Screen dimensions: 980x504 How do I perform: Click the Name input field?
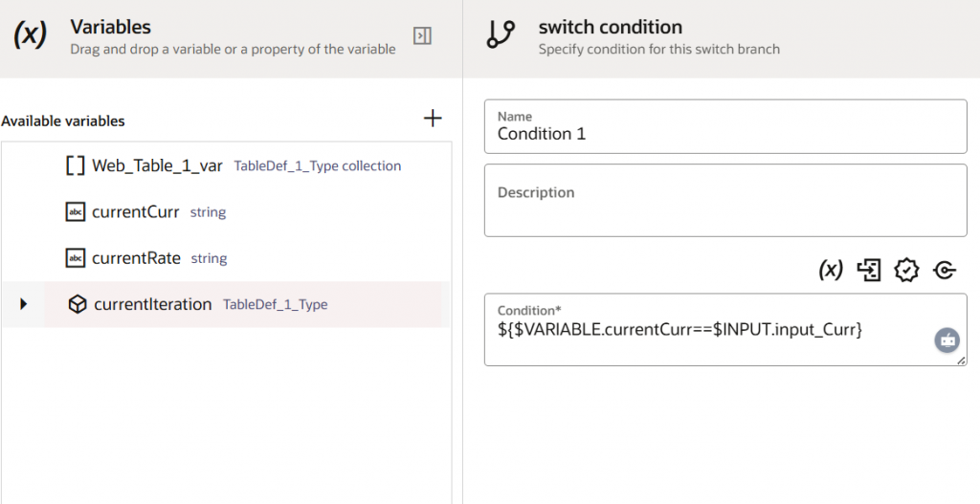click(725, 134)
